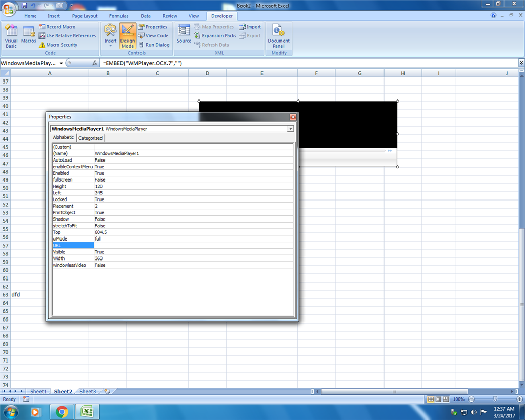Click the URL property value field

tap(193, 246)
